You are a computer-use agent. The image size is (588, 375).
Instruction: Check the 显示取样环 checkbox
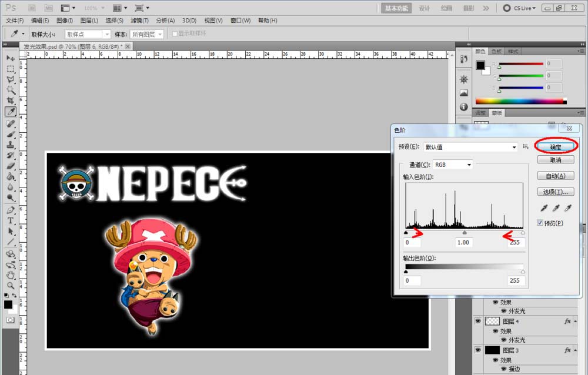click(175, 34)
